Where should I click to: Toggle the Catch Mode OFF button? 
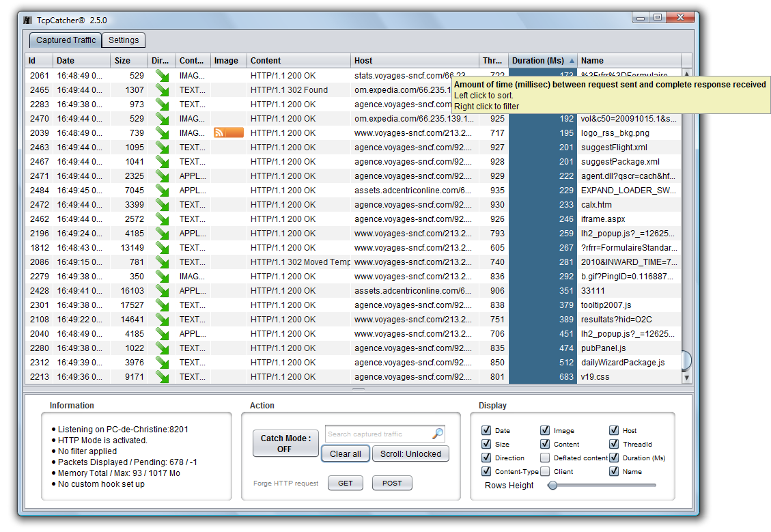point(284,443)
